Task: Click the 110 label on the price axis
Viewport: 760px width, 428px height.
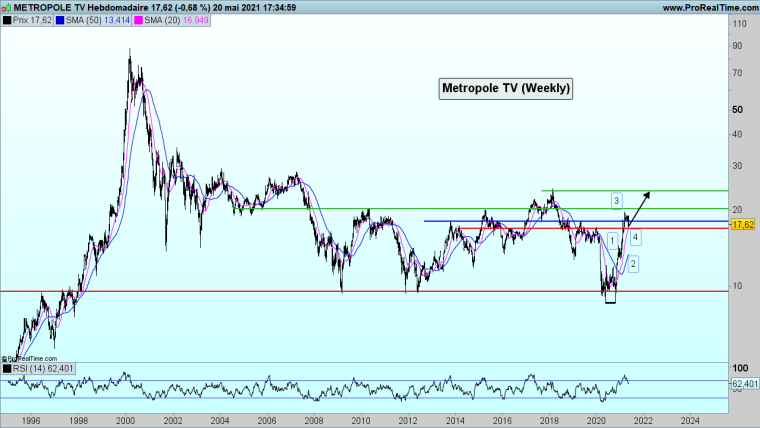Action: point(740,24)
